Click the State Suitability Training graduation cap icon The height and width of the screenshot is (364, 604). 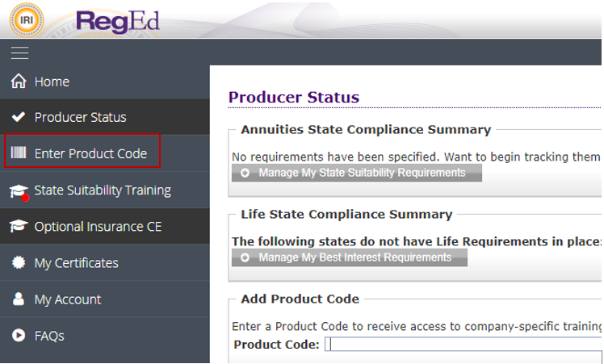tap(18, 190)
